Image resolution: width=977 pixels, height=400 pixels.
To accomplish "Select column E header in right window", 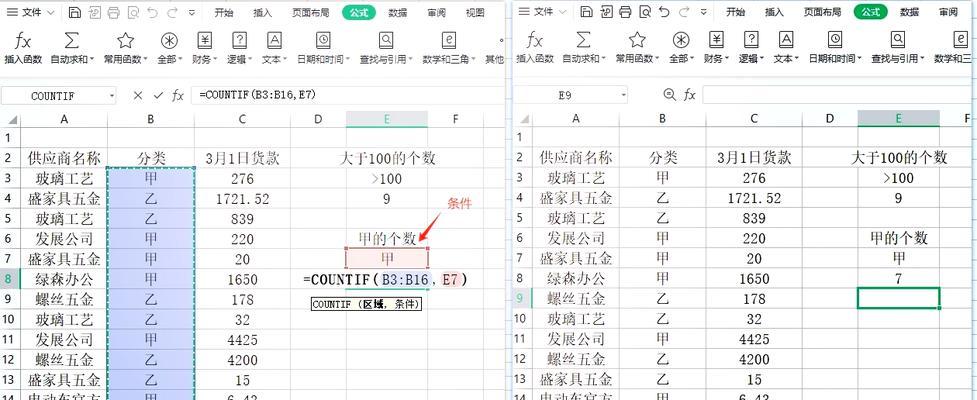I will pyautogui.click(x=898, y=118).
